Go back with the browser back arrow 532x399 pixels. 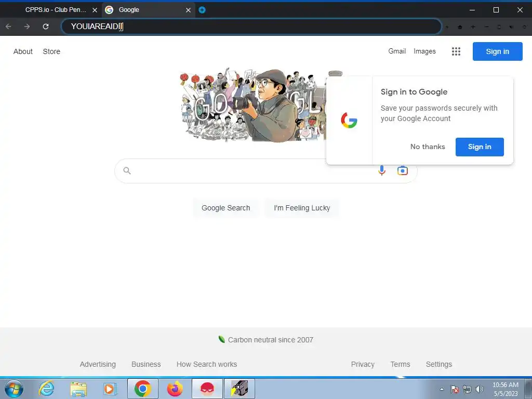tap(8, 26)
